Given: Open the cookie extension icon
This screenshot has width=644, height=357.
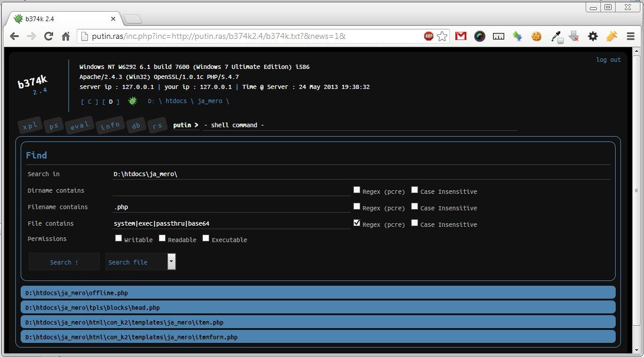Looking at the screenshot, I should click(536, 36).
